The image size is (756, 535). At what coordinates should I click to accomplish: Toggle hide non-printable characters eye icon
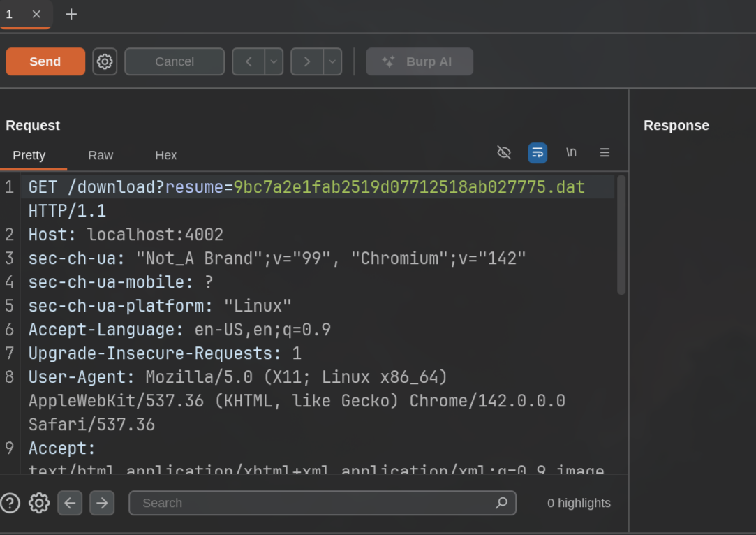click(x=504, y=153)
